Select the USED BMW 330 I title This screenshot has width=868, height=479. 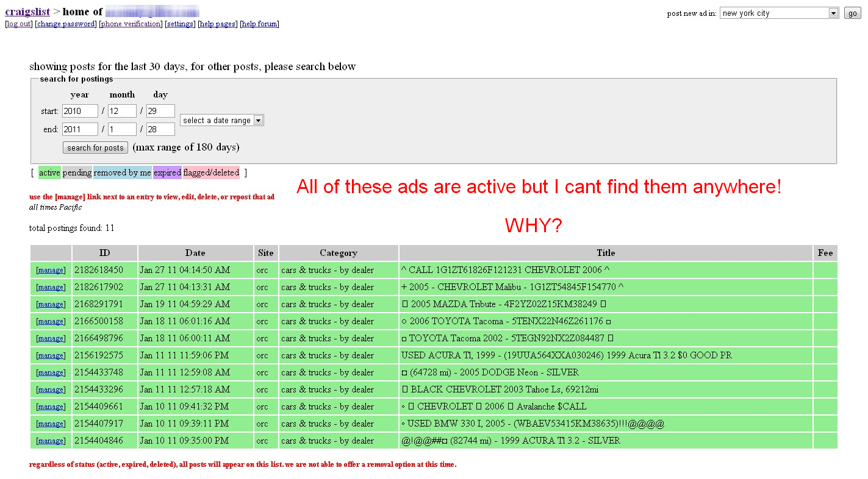coord(533,424)
